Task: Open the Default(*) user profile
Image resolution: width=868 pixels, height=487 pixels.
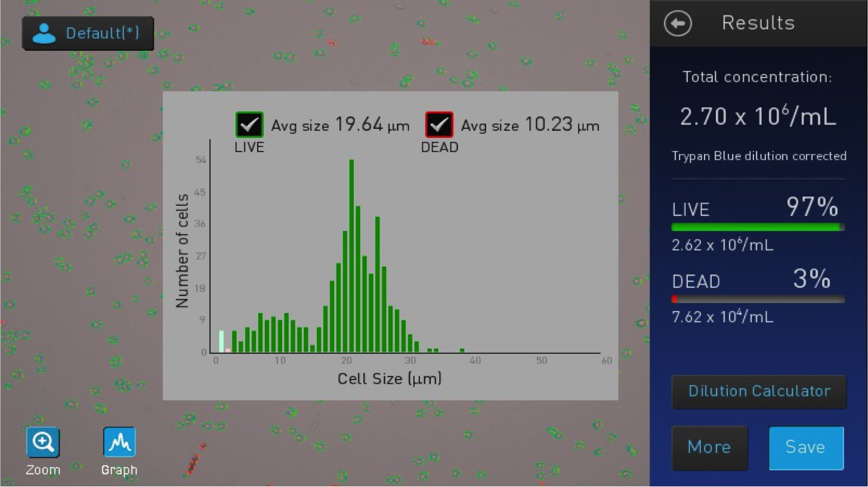Action: (x=88, y=33)
